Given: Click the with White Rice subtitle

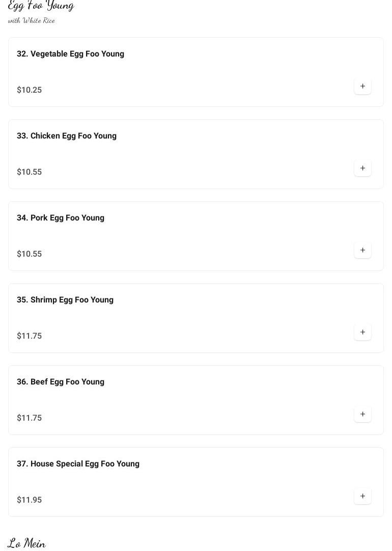Looking at the screenshot, I should [32, 21].
